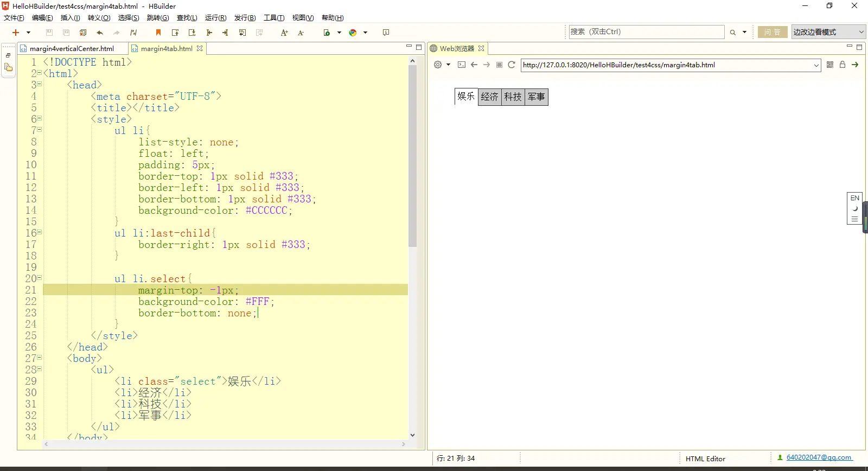Viewport: 868px width, 471px height.
Task: Decrease editor font size with A- icon
Action: pos(301,33)
